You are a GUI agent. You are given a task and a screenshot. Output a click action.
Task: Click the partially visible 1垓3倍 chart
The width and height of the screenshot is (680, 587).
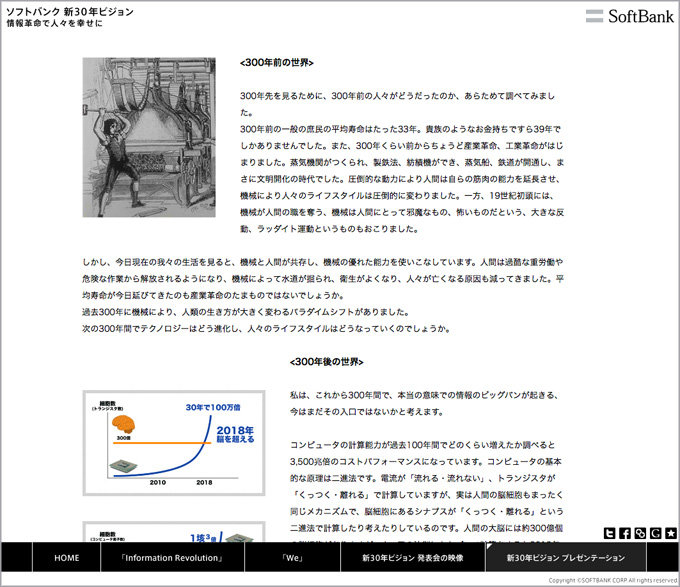(x=174, y=532)
